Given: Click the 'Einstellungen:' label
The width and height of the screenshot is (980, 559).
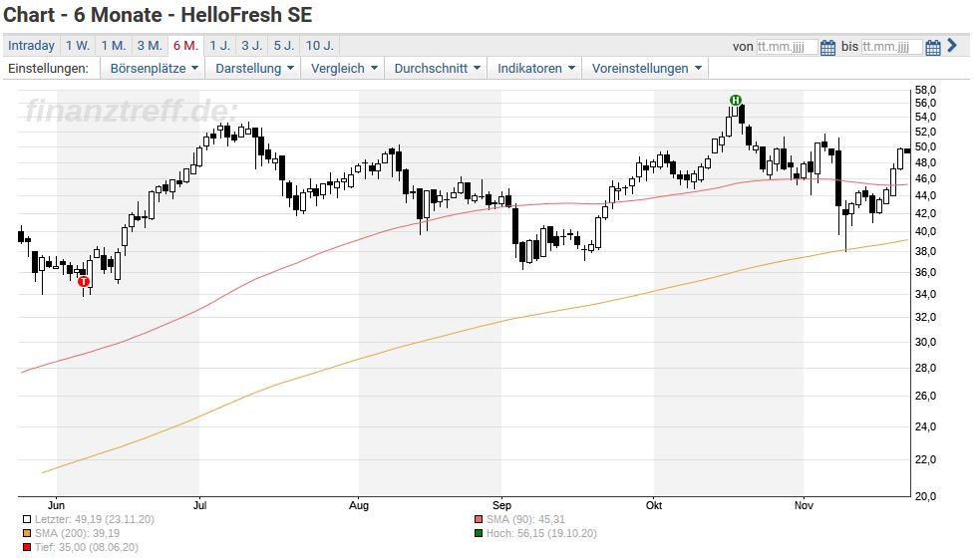Looking at the screenshot, I should tap(48, 69).
